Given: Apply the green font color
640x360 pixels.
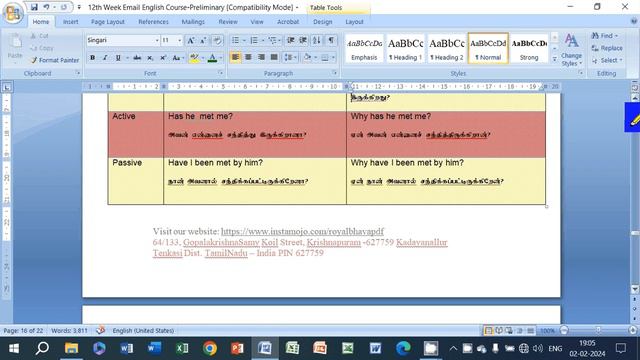Looking at the screenshot, I should point(212,58).
